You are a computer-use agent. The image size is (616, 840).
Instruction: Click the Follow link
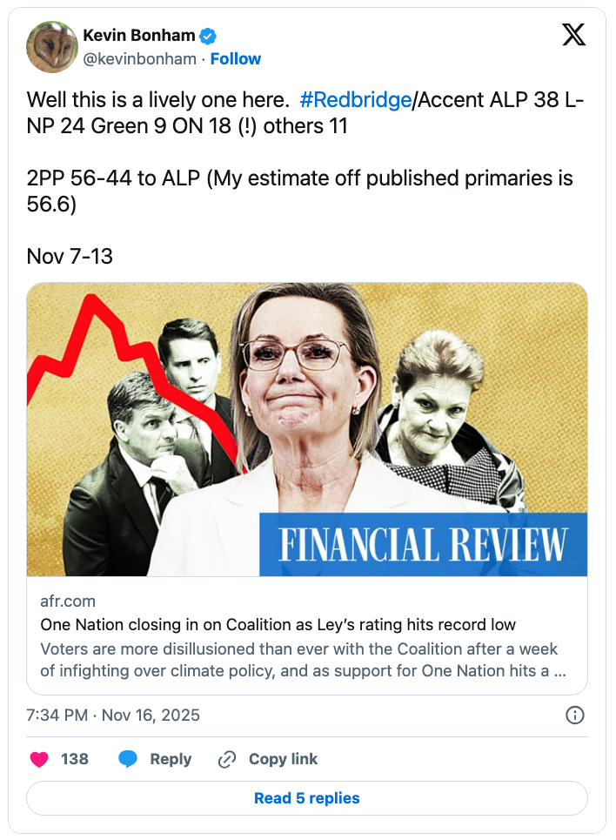pos(235,59)
